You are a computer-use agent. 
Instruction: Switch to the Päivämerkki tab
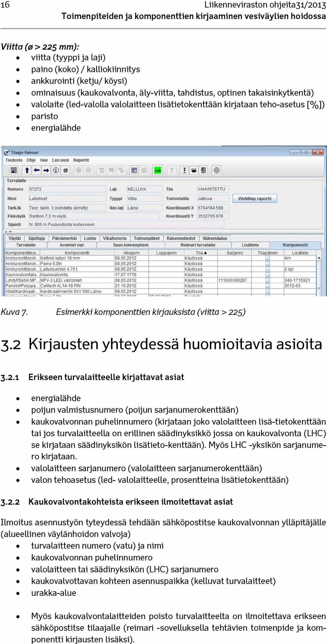coord(64,238)
